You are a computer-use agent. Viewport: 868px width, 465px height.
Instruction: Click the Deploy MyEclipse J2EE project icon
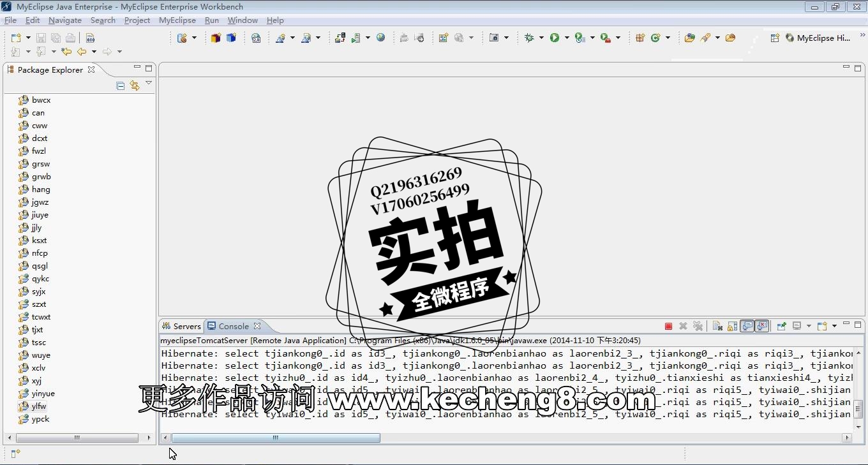[340, 38]
